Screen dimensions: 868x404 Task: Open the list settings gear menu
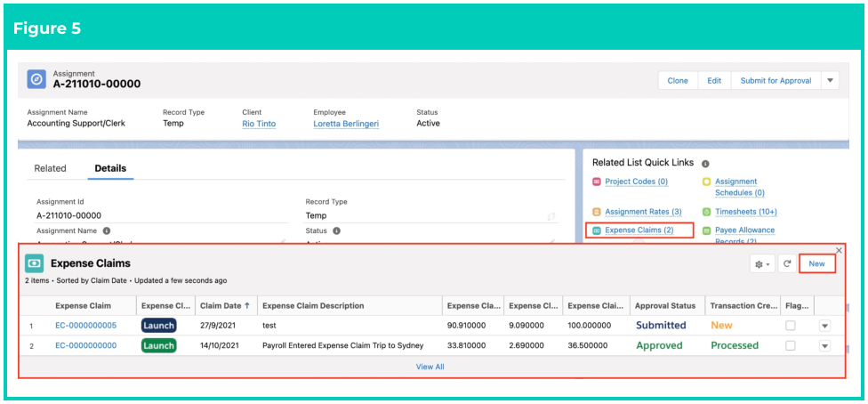pyautogui.click(x=762, y=264)
